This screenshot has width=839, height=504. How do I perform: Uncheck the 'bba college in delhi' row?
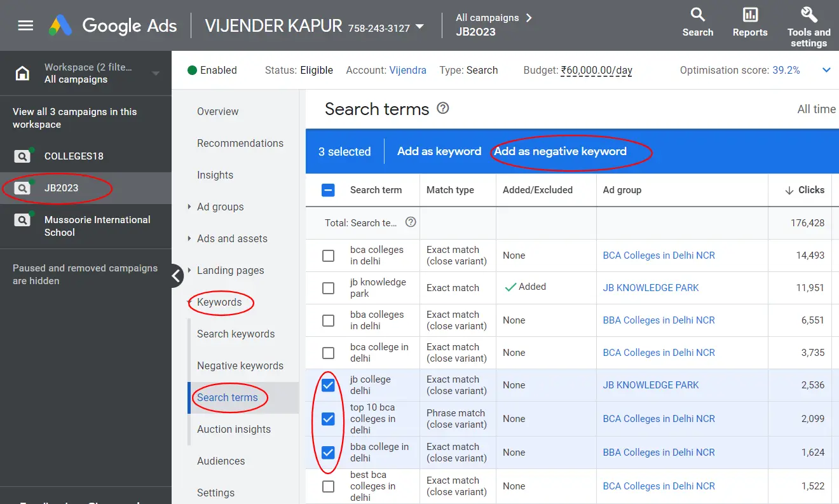(328, 453)
